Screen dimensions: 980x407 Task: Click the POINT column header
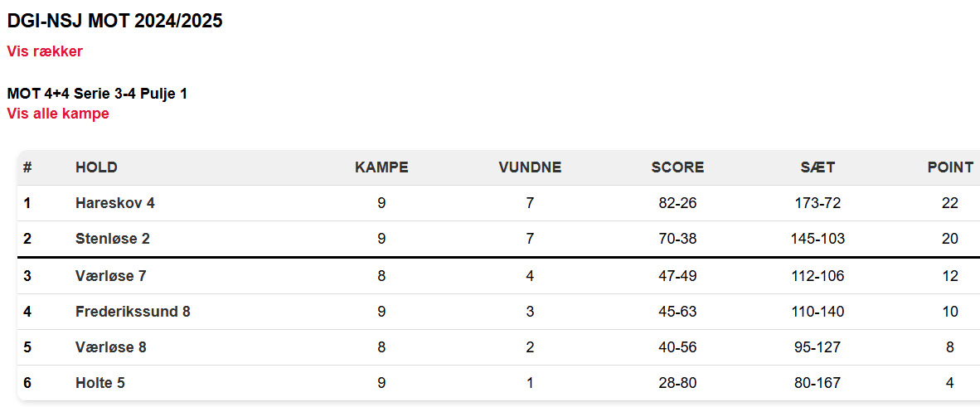950,167
